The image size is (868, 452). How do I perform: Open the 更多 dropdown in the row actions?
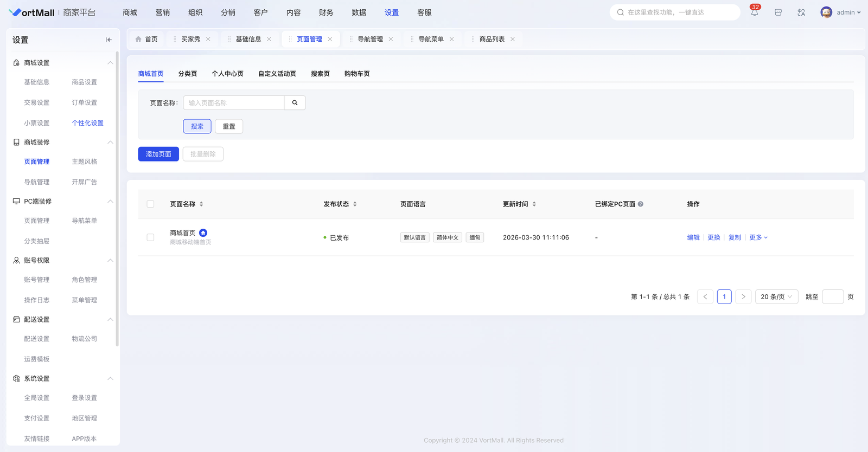(x=758, y=237)
